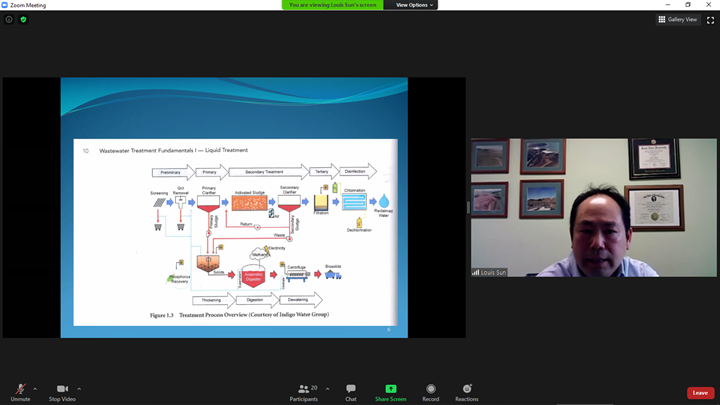Viewport: 720px width, 405px height.
Task: Leave the meeting
Action: point(700,393)
